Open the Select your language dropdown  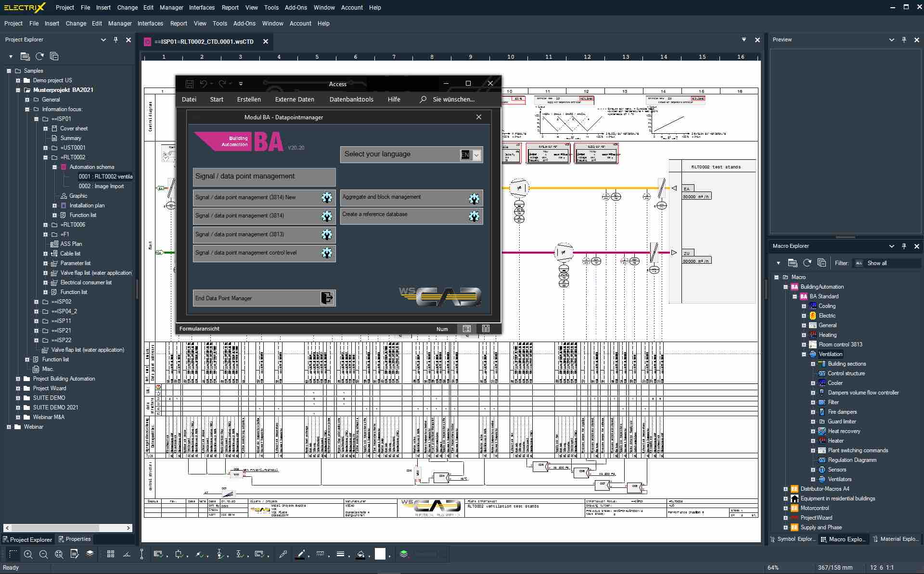pos(476,155)
